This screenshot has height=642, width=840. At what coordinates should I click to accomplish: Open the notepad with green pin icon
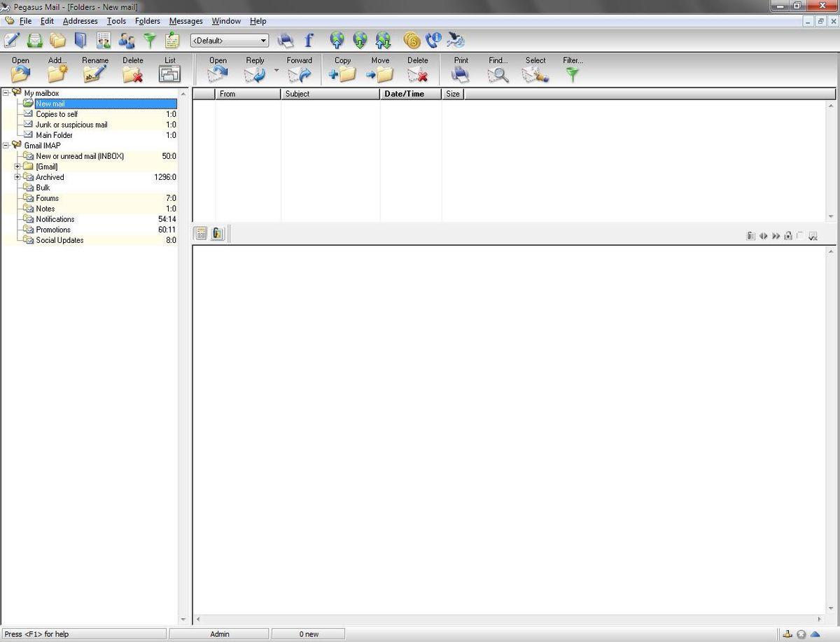pyautogui.click(x=172, y=40)
